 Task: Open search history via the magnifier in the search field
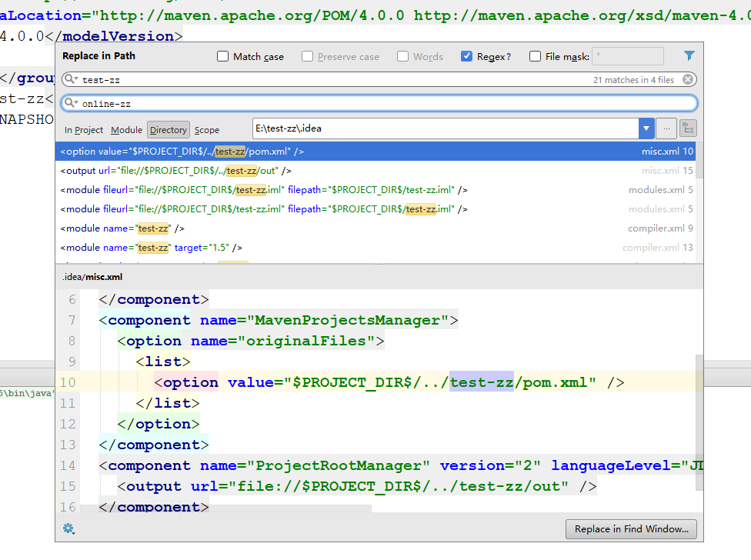(71, 79)
